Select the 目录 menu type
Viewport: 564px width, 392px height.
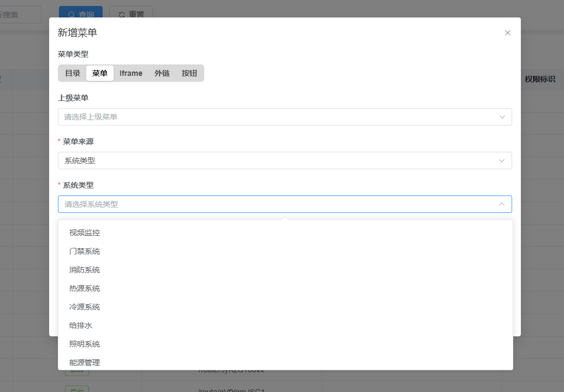pos(73,73)
